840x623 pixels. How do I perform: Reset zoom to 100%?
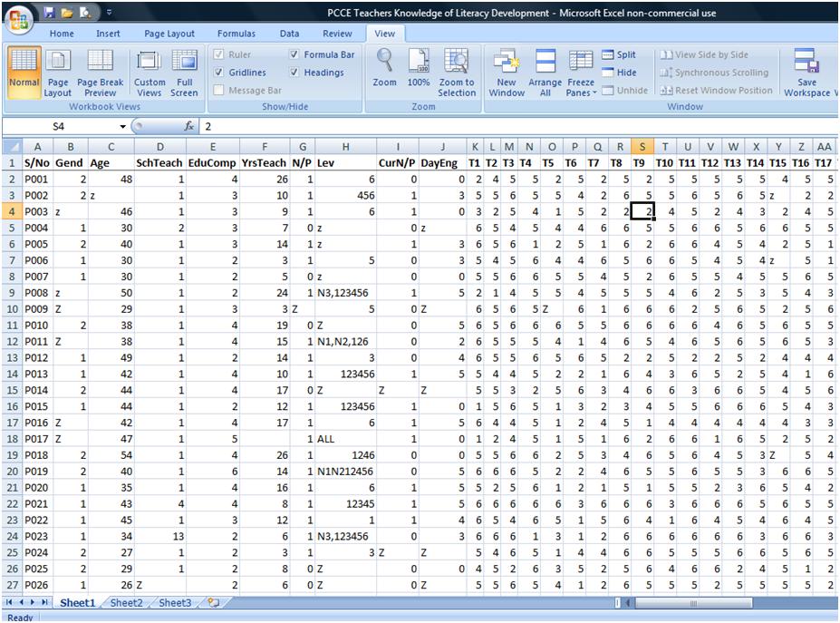[x=419, y=67]
